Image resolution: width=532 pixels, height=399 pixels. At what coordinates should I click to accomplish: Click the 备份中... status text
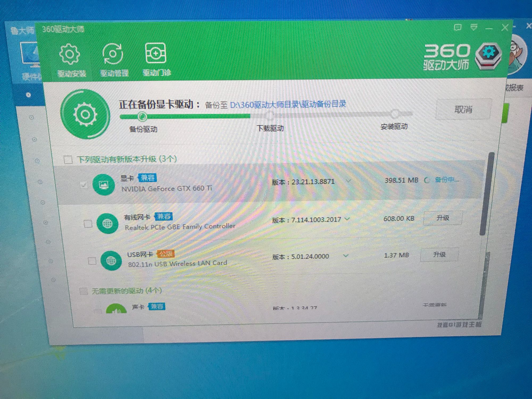click(447, 180)
